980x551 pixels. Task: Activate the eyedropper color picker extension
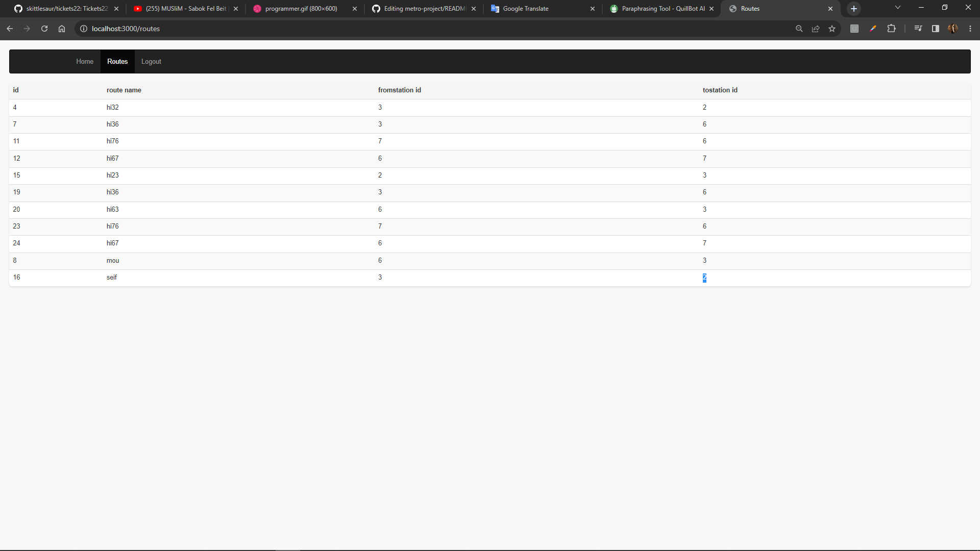tap(873, 29)
